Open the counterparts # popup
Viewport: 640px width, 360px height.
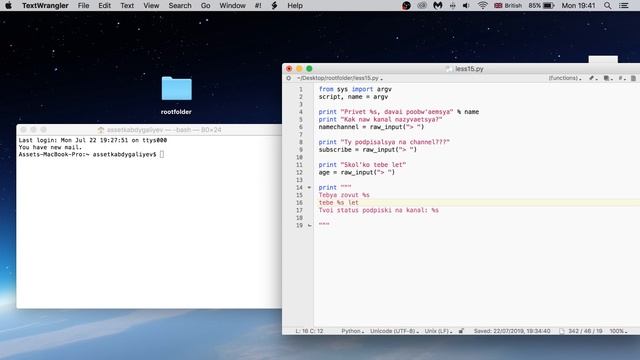(622, 78)
